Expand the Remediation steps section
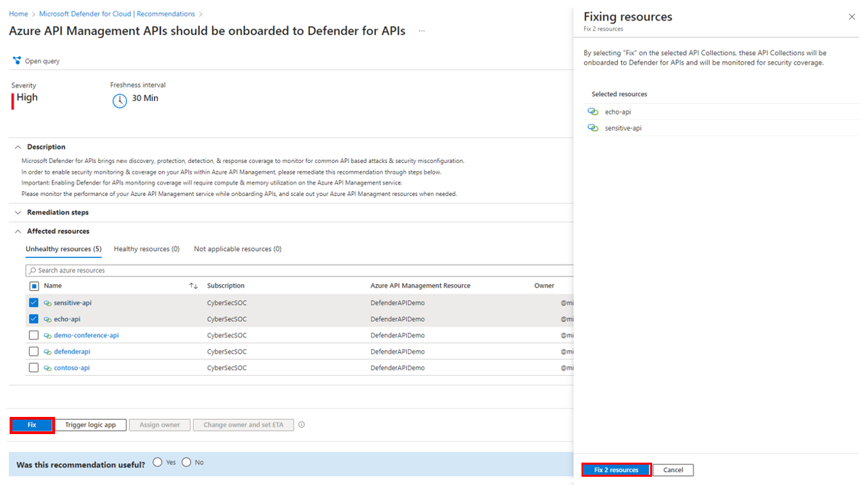The width and height of the screenshot is (868, 485). click(x=18, y=213)
